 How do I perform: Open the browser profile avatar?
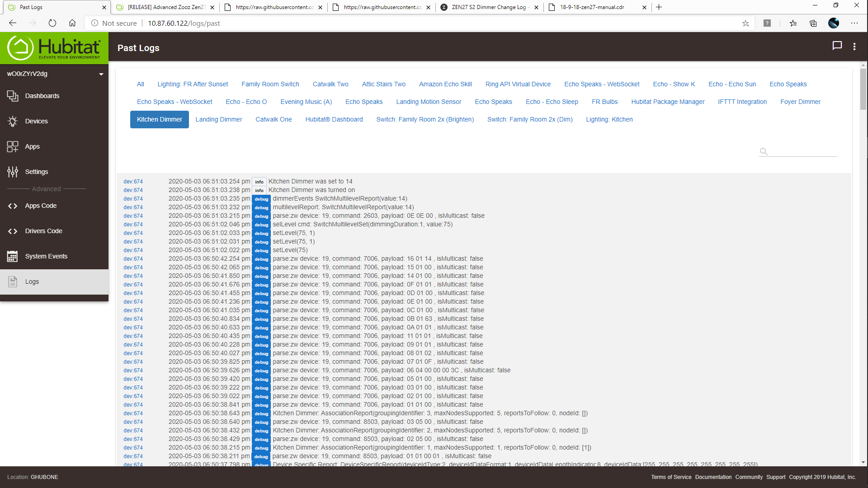click(x=834, y=23)
